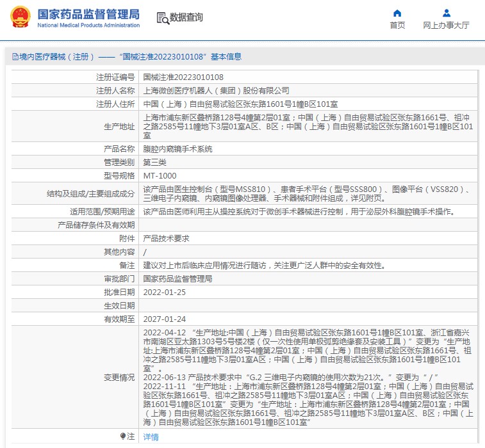
Task: Click approval date 2022-01-25
Action: pos(164,292)
